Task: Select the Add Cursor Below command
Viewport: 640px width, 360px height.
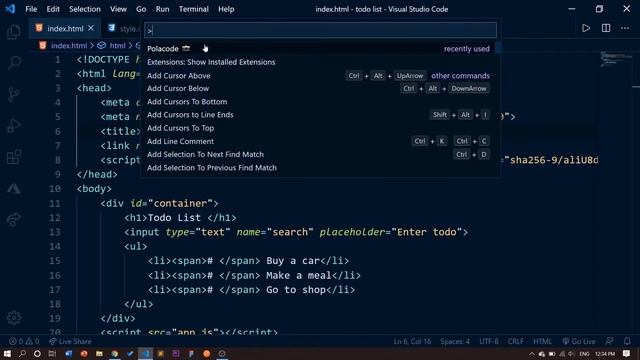Action: point(320,89)
